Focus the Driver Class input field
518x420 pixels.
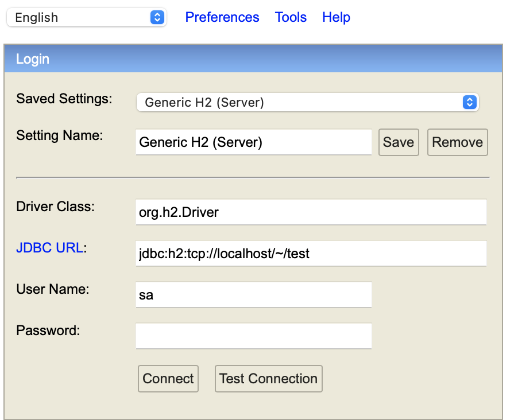311,212
